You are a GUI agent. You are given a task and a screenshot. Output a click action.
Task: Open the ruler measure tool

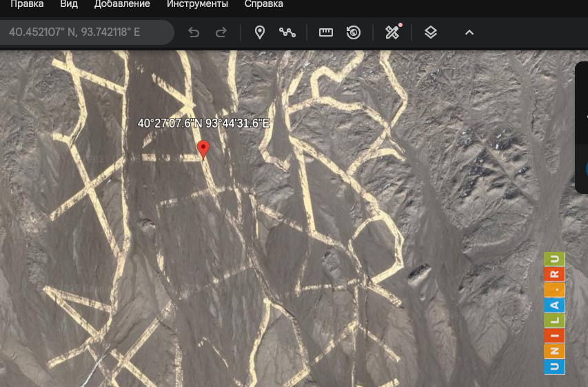[326, 32]
